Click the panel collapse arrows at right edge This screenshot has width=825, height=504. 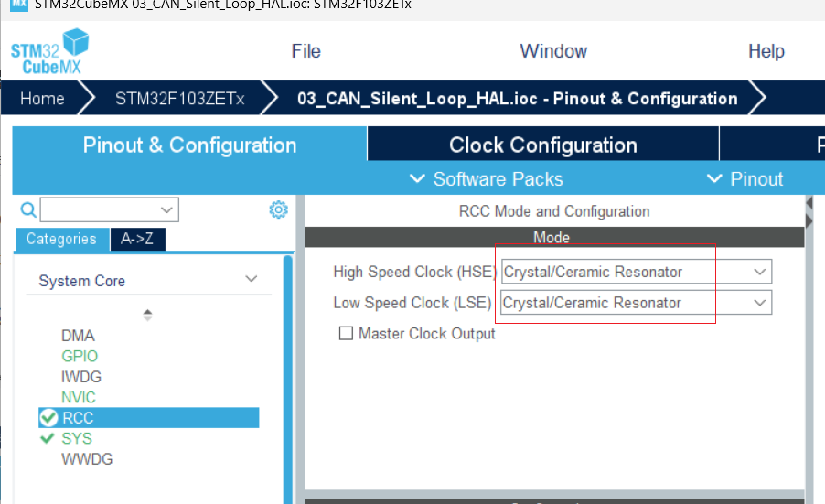pyautogui.click(x=809, y=211)
